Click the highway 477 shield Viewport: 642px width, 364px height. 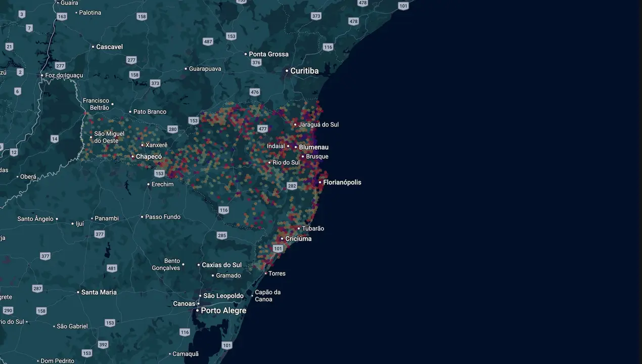(x=262, y=129)
